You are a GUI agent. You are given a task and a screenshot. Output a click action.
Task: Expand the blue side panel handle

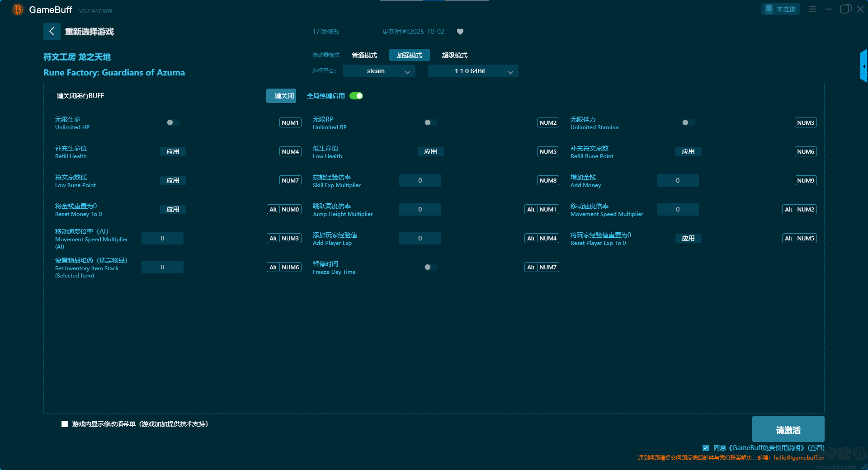pos(863,66)
